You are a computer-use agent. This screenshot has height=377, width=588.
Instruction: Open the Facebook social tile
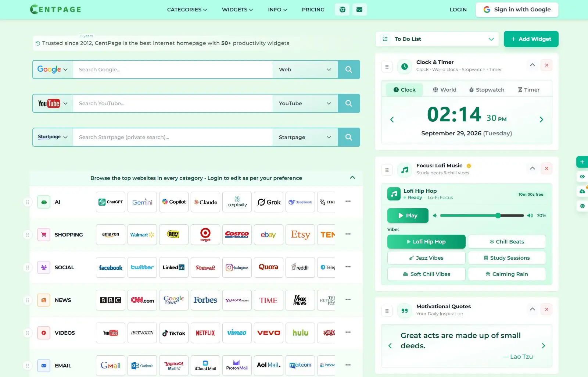tap(111, 267)
